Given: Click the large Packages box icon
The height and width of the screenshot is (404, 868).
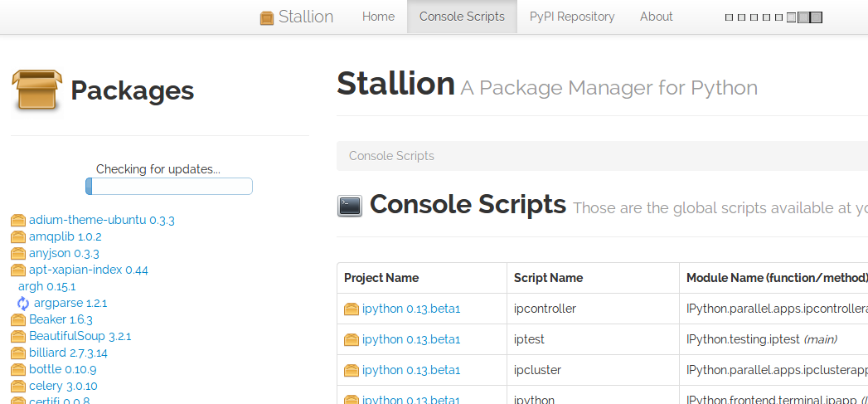Looking at the screenshot, I should [x=37, y=90].
